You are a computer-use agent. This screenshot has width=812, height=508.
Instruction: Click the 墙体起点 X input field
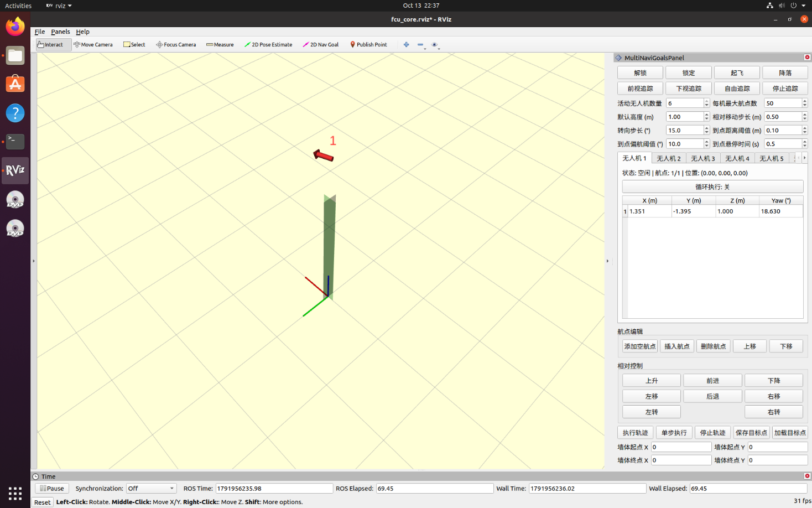coord(681,447)
